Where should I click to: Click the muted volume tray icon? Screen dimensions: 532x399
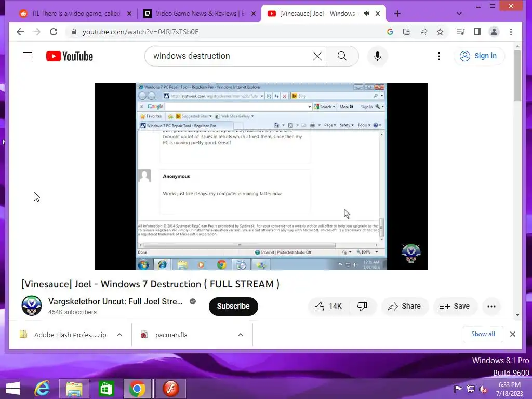(x=483, y=389)
